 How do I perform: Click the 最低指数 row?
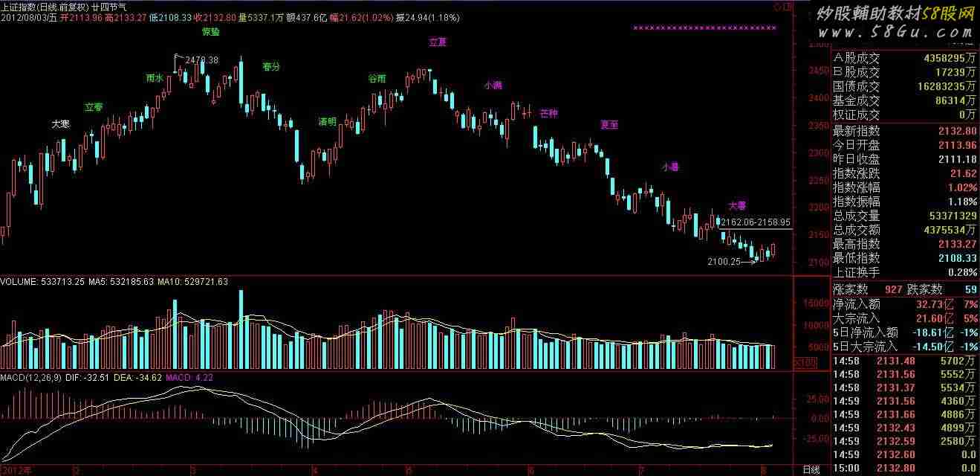pos(905,258)
